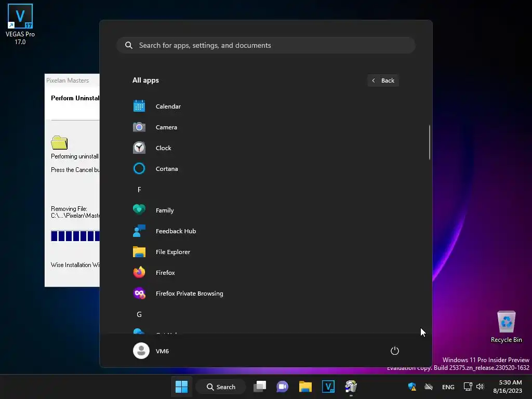Open File Explorer from the taskbar
Image resolution: width=532 pixels, height=399 pixels.
point(305,387)
